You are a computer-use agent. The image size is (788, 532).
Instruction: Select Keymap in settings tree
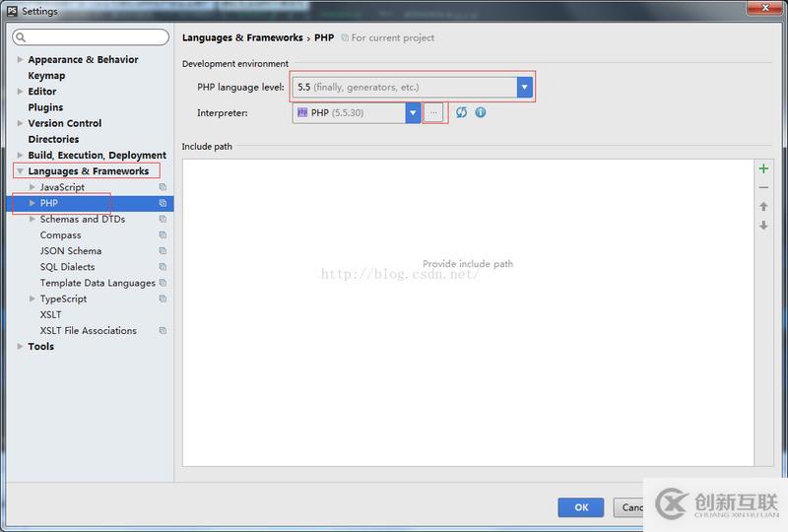46,76
